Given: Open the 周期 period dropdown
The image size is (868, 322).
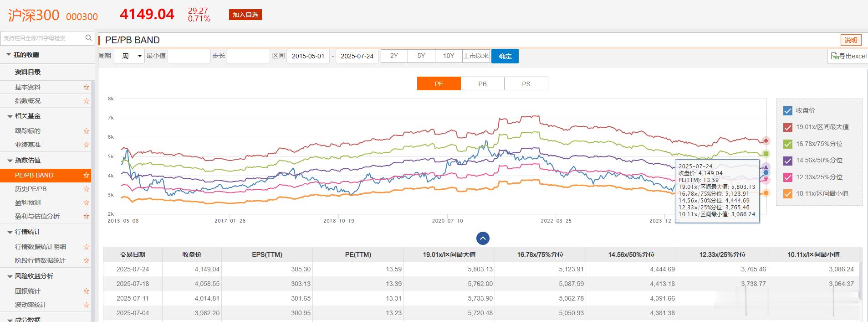Looking at the screenshot, I should (129, 56).
